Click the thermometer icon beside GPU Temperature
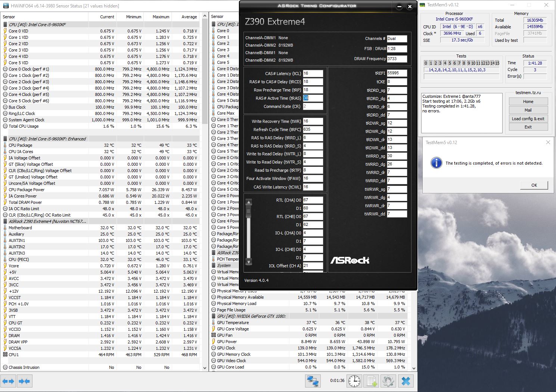 [x=214, y=323]
